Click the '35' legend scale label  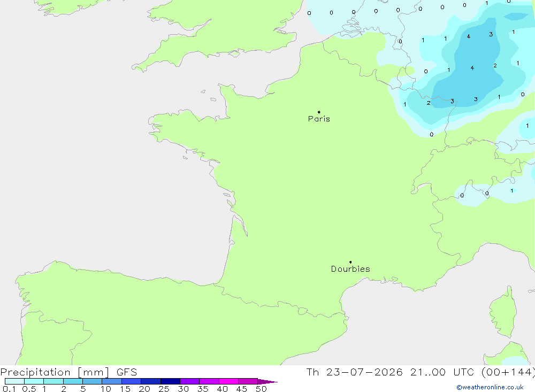[x=203, y=389]
